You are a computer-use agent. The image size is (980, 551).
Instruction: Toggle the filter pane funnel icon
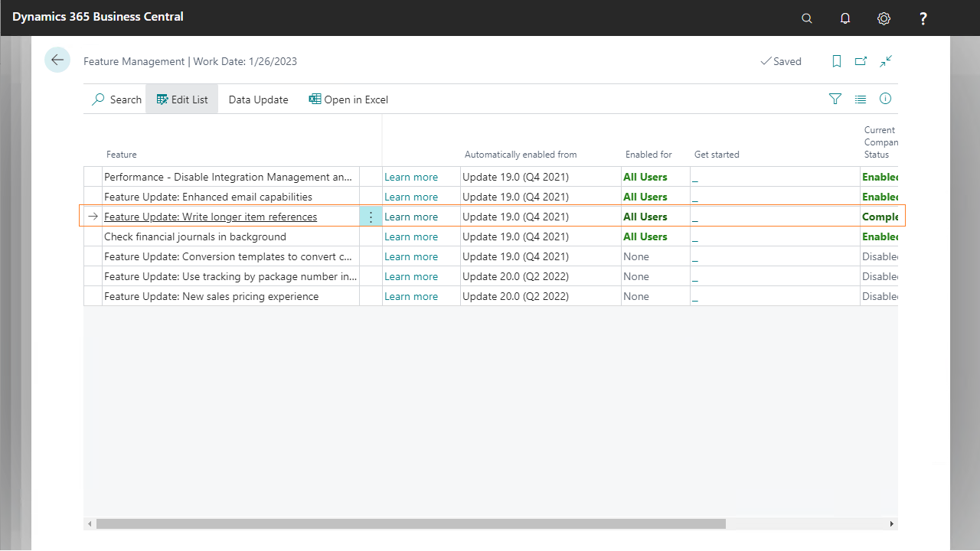[835, 99]
